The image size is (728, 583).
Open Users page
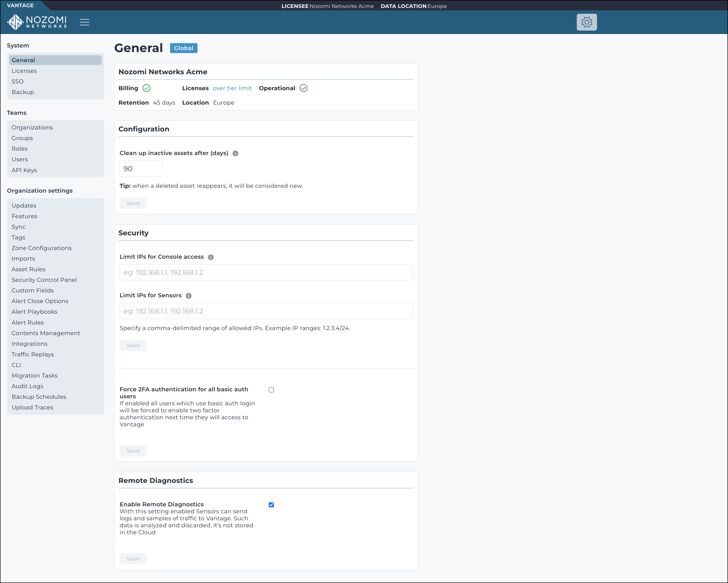pyautogui.click(x=20, y=159)
